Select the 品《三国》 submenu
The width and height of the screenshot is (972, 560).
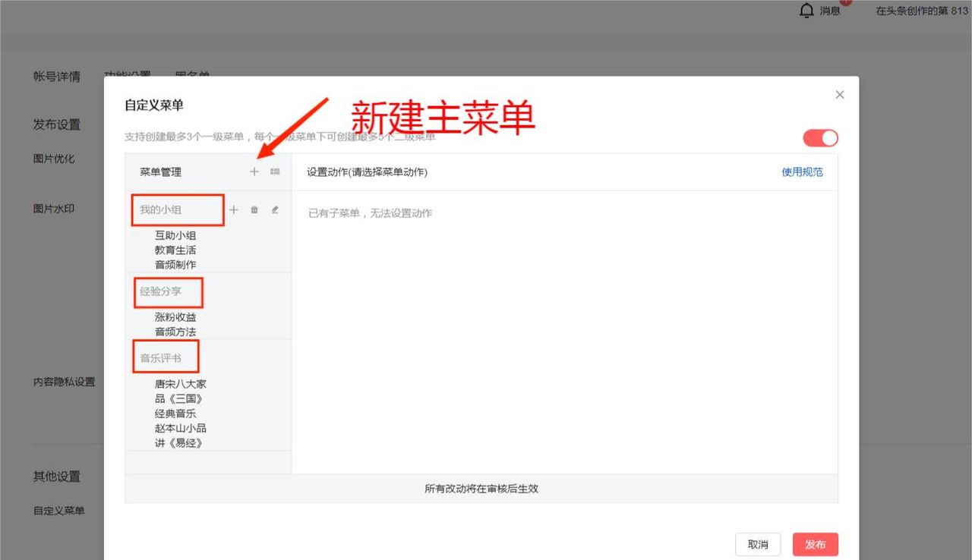[x=181, y=399]
